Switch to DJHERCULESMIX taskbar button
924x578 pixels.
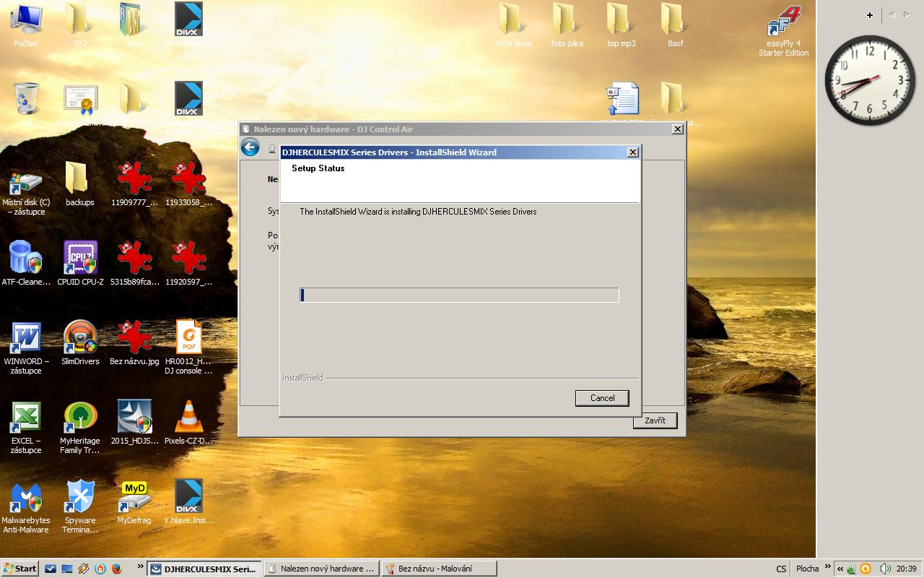tap(204, 569)
